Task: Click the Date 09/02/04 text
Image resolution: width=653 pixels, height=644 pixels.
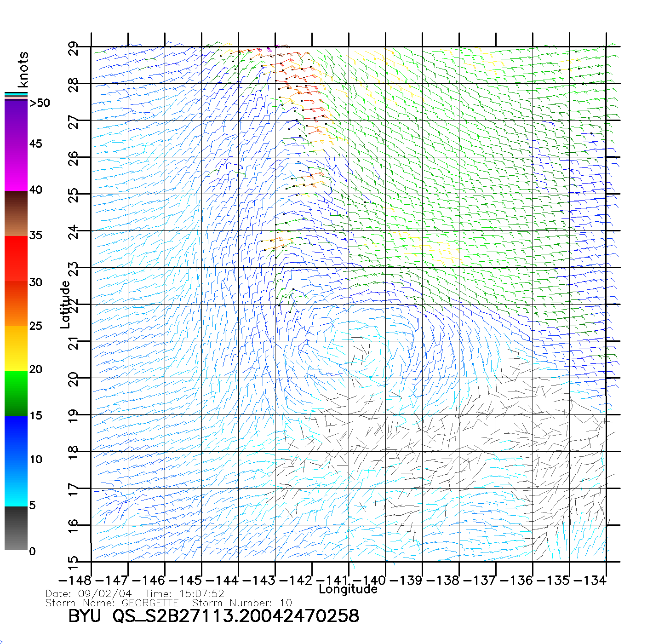Action: 88,594
